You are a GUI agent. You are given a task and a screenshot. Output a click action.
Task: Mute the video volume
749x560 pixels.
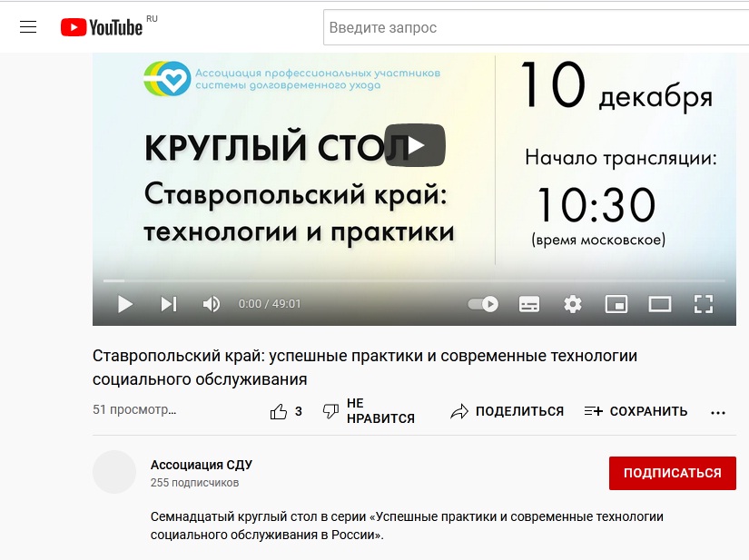[x=212, y=304]
